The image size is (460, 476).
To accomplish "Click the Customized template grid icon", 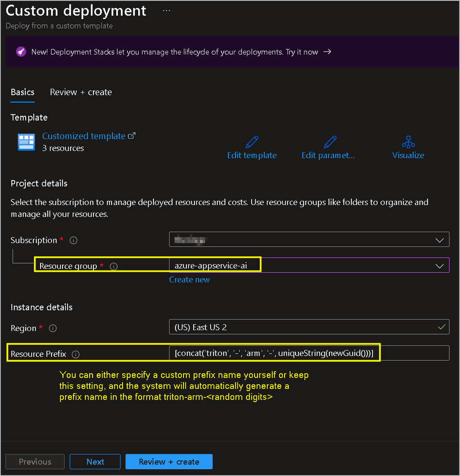I will click(26, 142).
